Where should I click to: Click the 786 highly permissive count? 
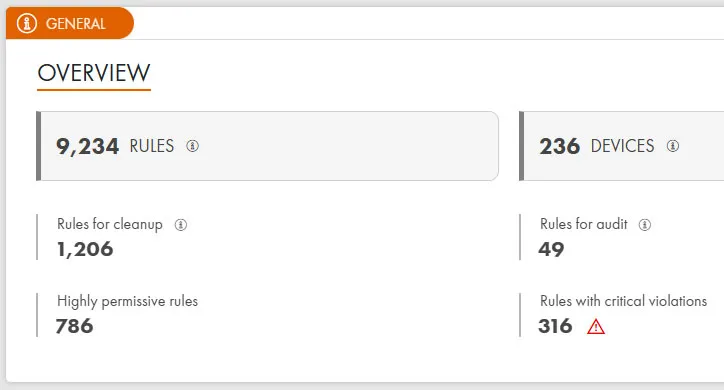[x=74, y=326]
